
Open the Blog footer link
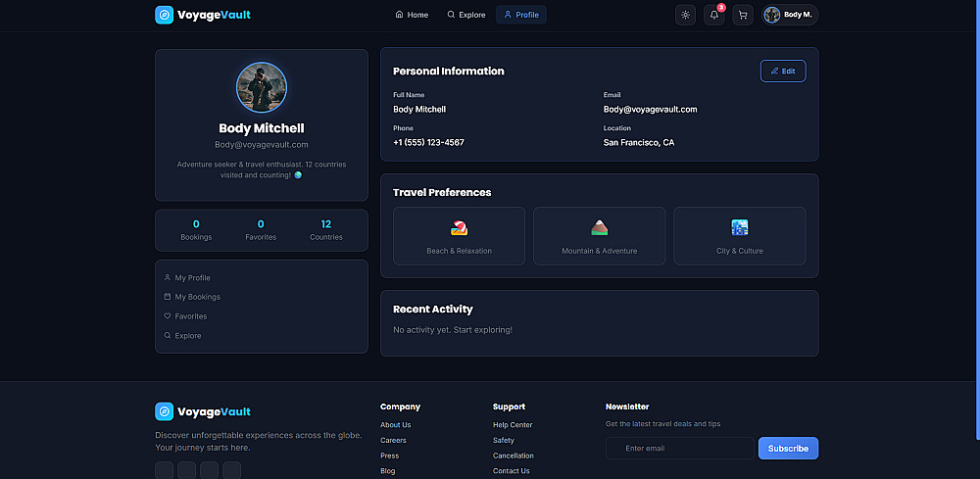click(x=387, y=471)
